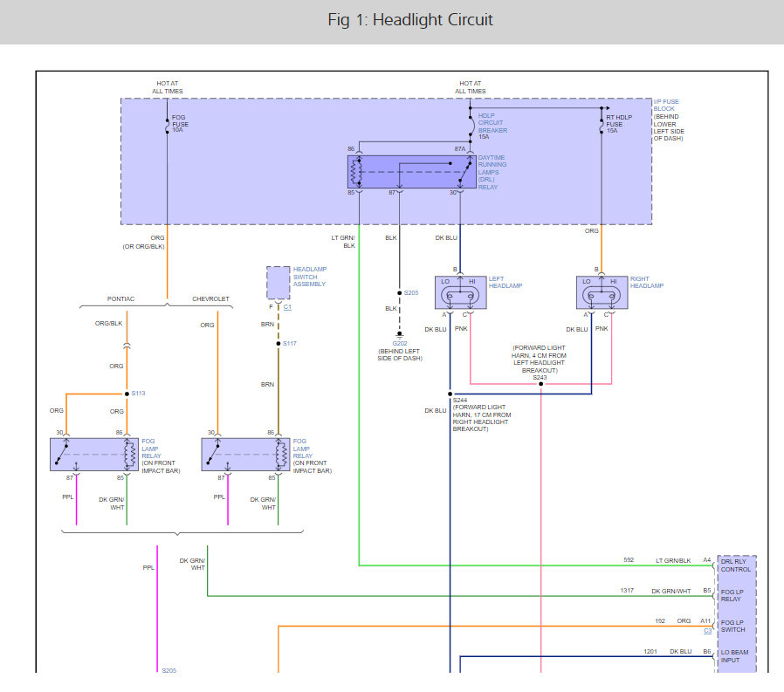This screenshot has height=692, width=784.
Task: Click circuit number 1201
Action: point(650,652)
